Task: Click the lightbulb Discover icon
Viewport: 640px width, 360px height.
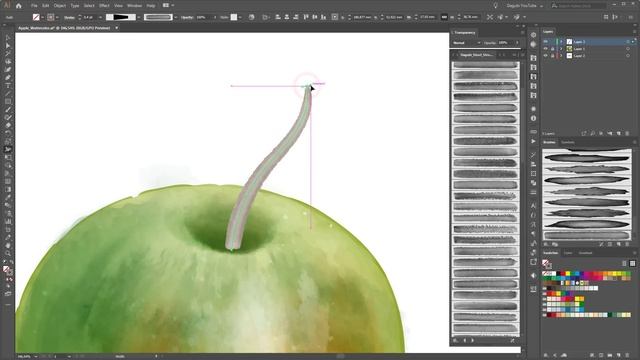Action: click(x=496, y=6)
